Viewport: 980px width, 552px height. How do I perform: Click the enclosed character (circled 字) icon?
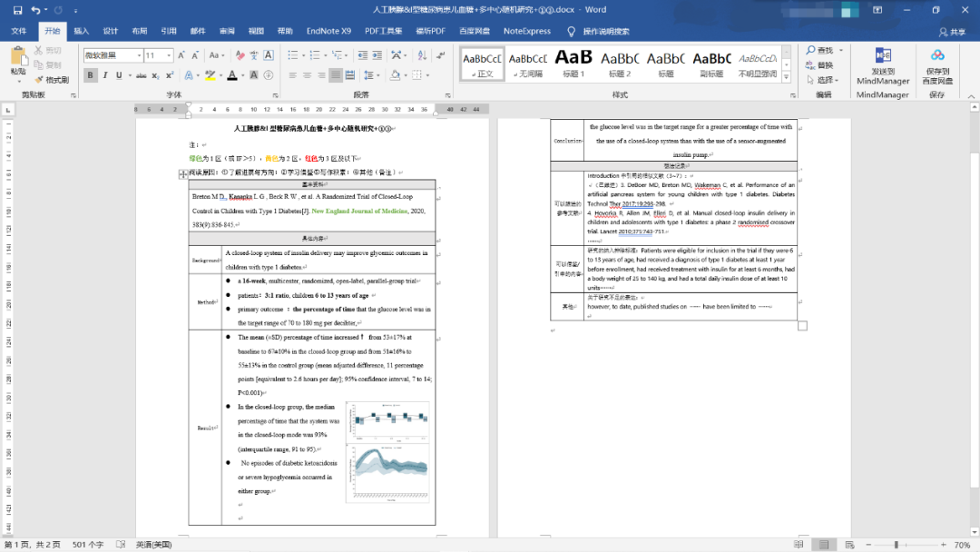coord(269,75)
